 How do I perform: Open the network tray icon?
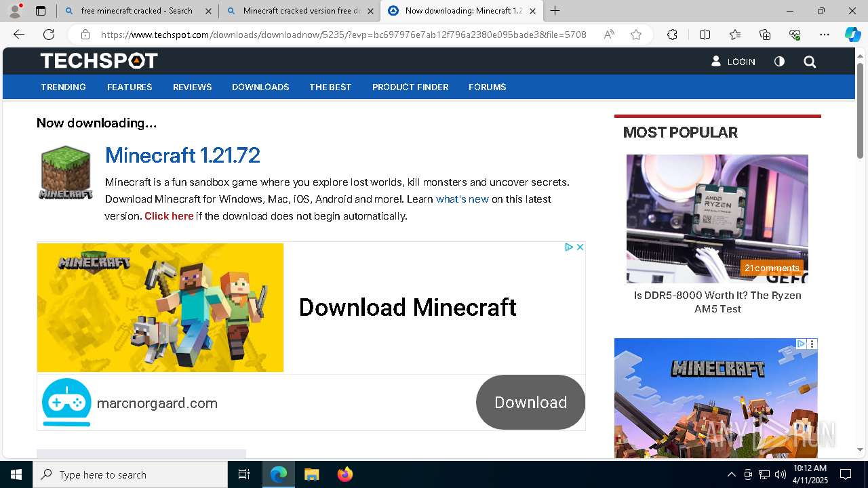764,474
